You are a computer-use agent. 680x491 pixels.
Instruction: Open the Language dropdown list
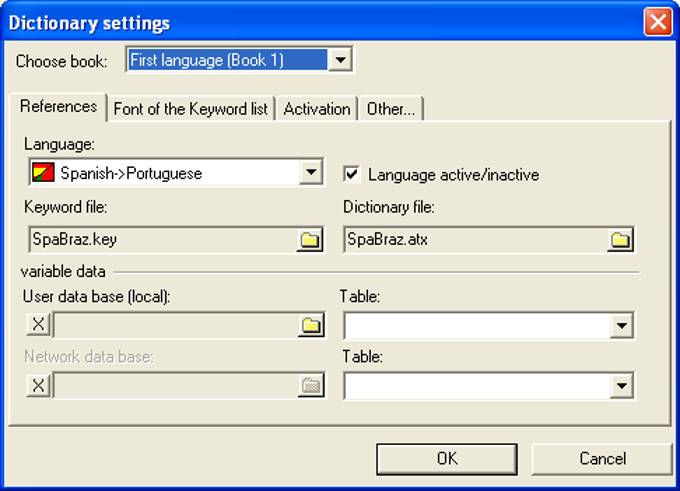coord(312,173)
